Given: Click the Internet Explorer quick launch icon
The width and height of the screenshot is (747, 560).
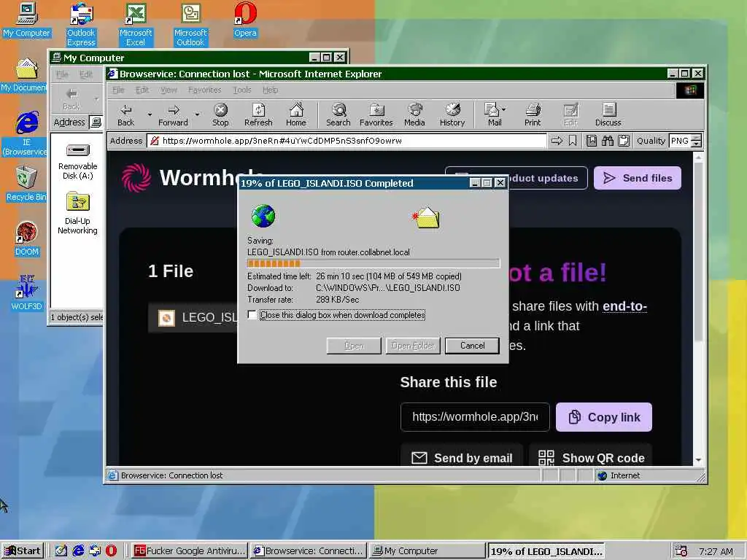Looking at the screenshot, I should pyautogui.click(x=78, y=551).
